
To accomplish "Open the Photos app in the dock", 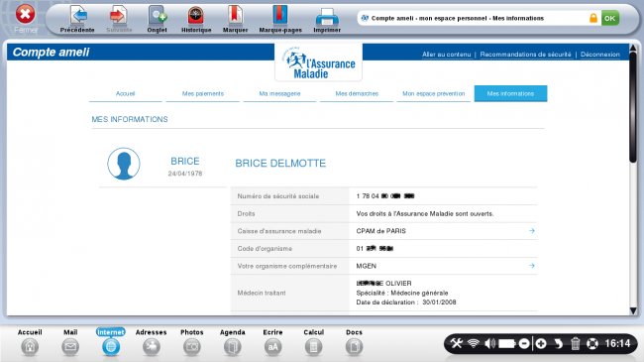I will pos(192,342).
